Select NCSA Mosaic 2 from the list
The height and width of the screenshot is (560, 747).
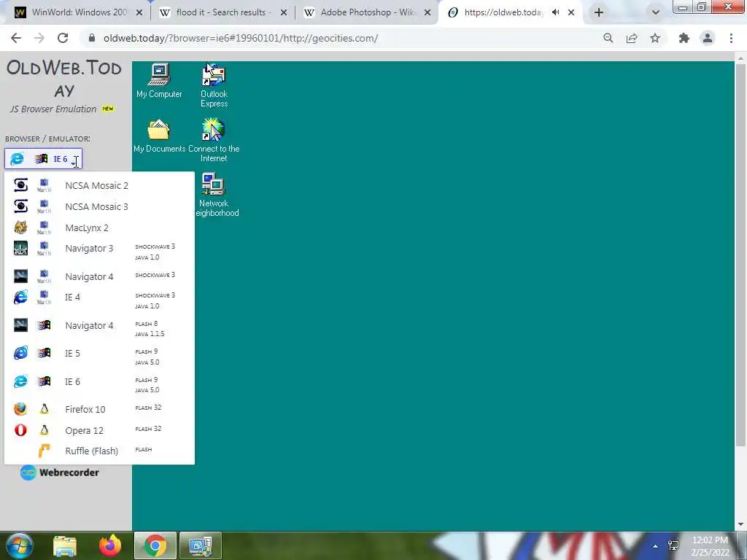[99, 185]
